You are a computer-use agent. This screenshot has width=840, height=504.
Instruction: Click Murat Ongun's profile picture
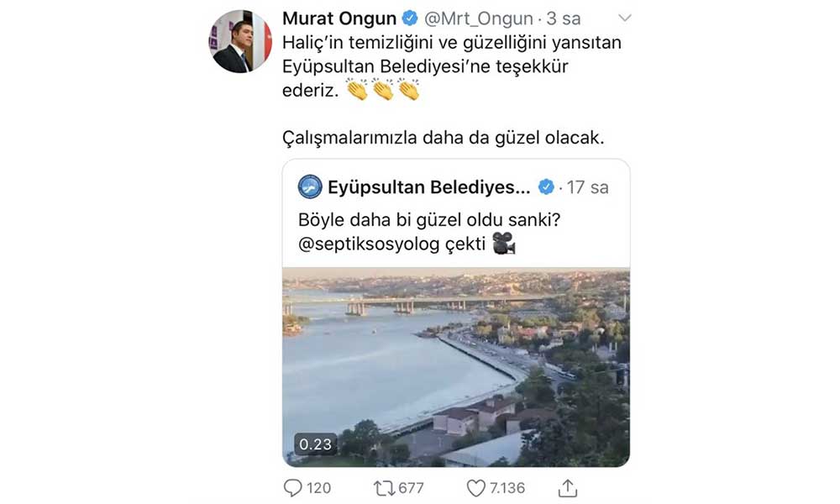(x=240, y=41)
